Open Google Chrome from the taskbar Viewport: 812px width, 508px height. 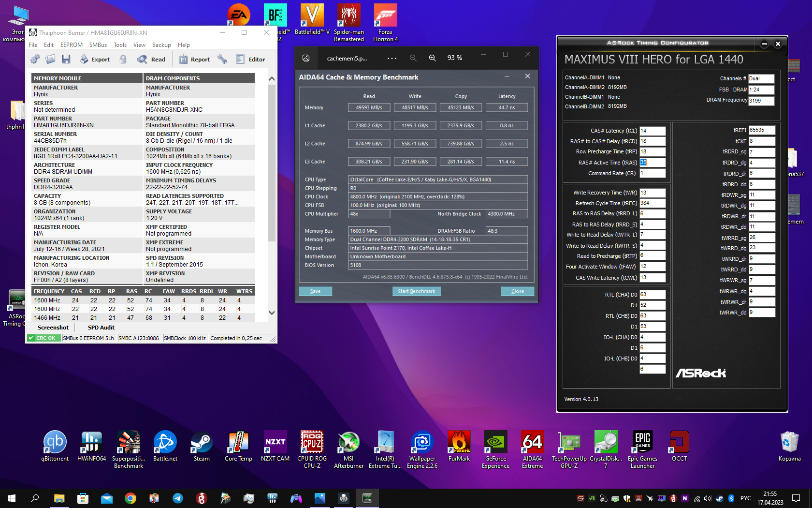click(130, 498)
